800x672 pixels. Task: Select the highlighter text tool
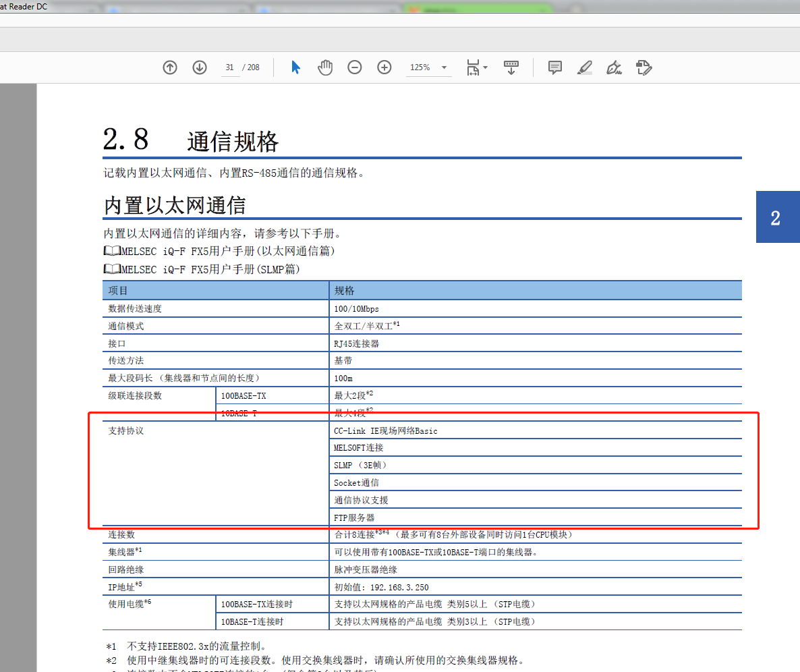[x=585, y=67]
